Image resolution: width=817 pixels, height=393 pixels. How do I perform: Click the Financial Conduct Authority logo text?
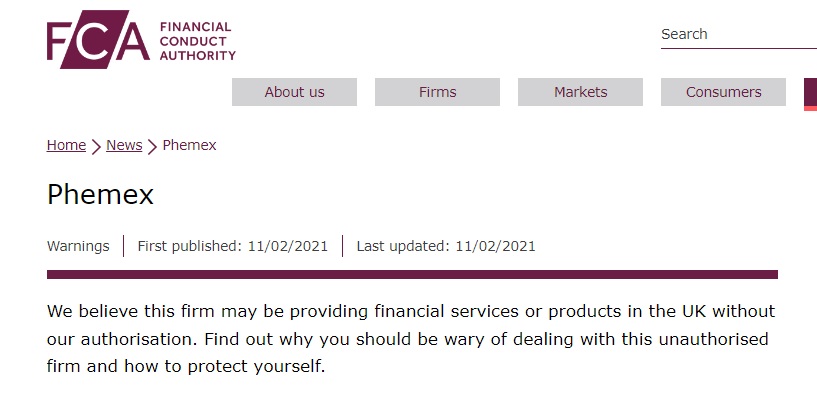coord(197,41)
